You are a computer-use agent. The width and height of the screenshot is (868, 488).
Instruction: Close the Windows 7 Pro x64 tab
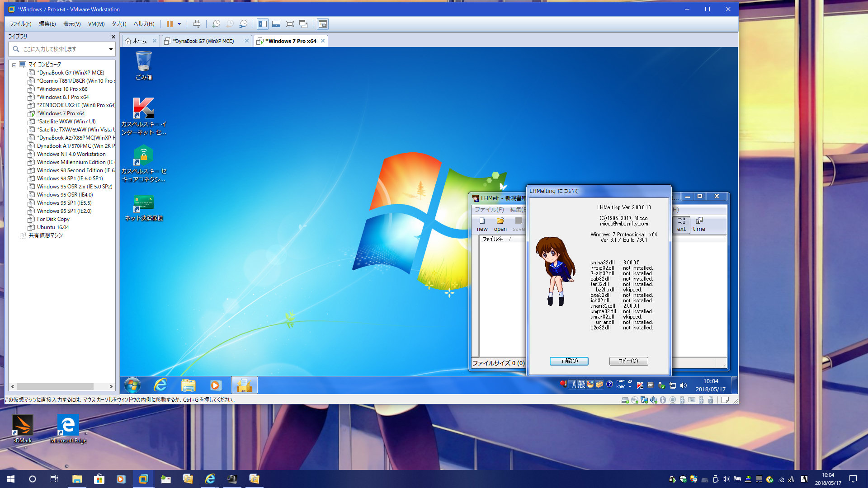coord(323,41)
